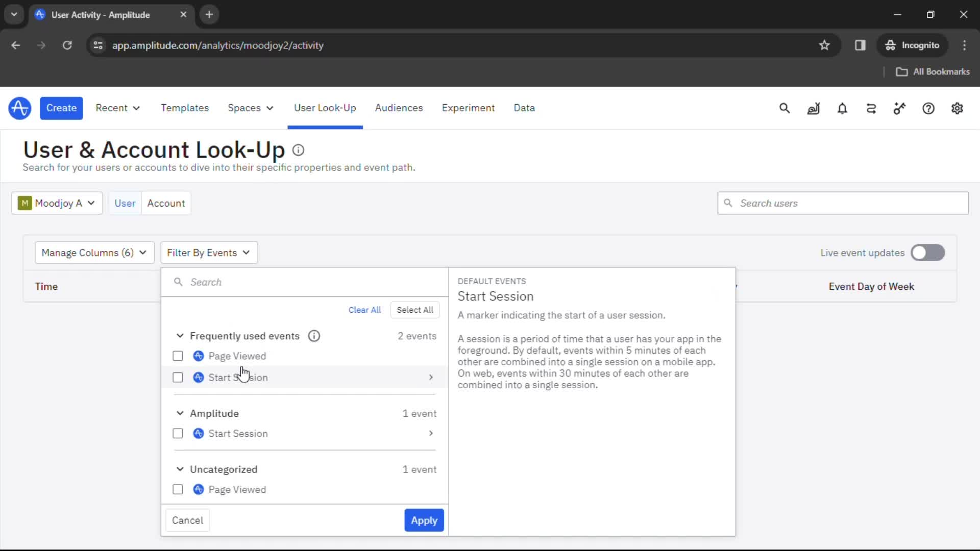
Task: Go back to previous page
Action: pos(16,45)
